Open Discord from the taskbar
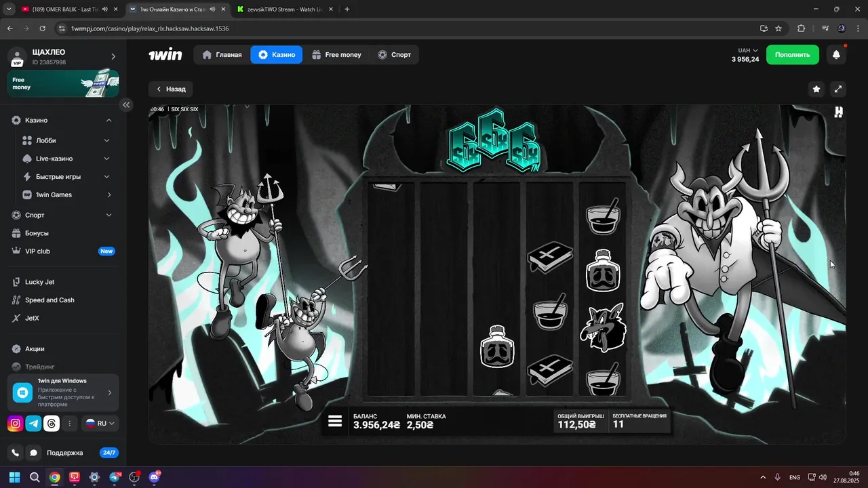 coord(154,477)
